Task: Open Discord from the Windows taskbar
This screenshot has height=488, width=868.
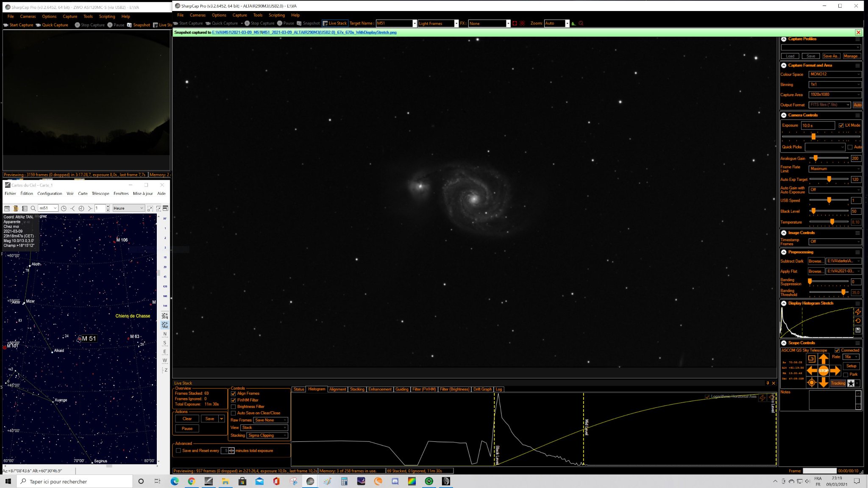Action: tap(395, 481)
